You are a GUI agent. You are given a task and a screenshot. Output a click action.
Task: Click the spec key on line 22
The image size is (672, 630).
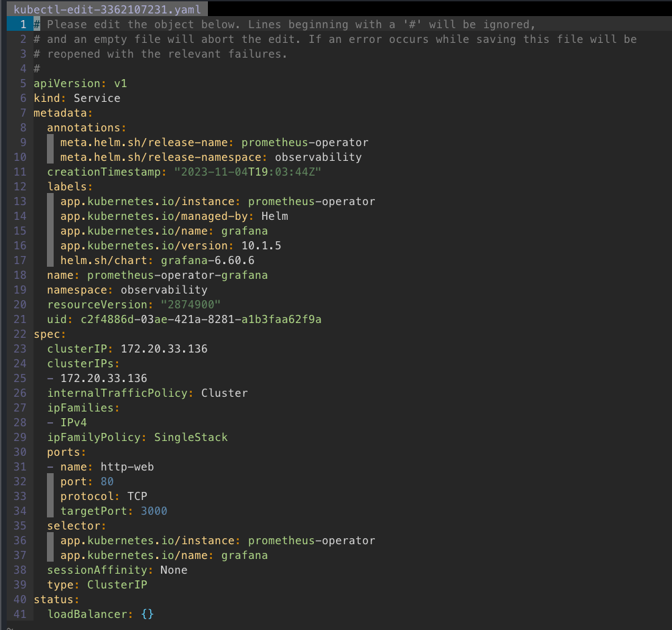pos(47,334)
